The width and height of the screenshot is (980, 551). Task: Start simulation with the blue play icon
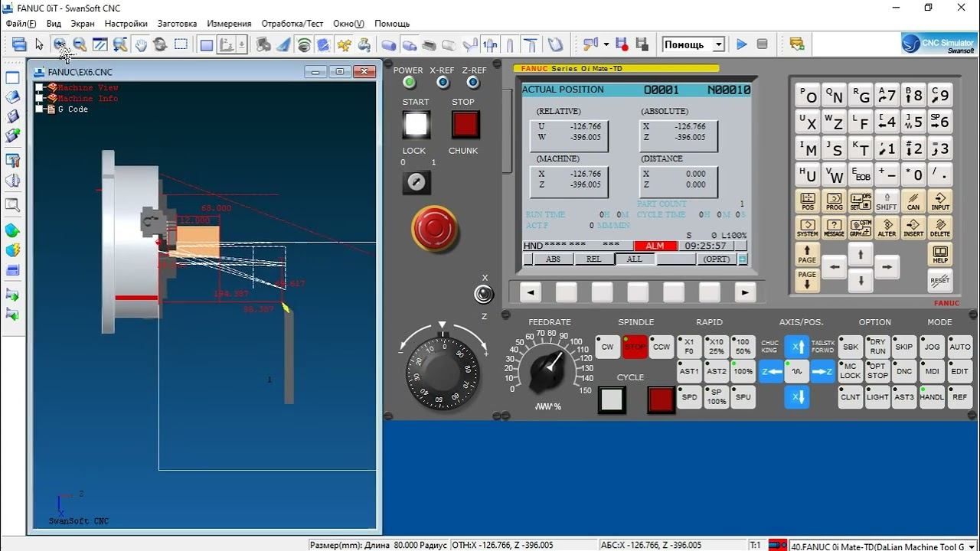coord(741,44)
